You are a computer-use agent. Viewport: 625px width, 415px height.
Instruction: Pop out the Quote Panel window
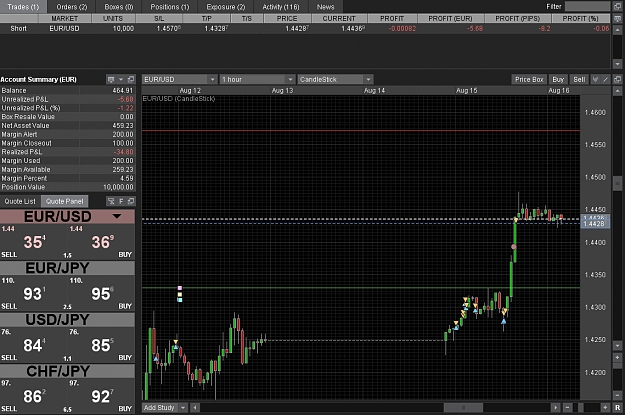131,201
